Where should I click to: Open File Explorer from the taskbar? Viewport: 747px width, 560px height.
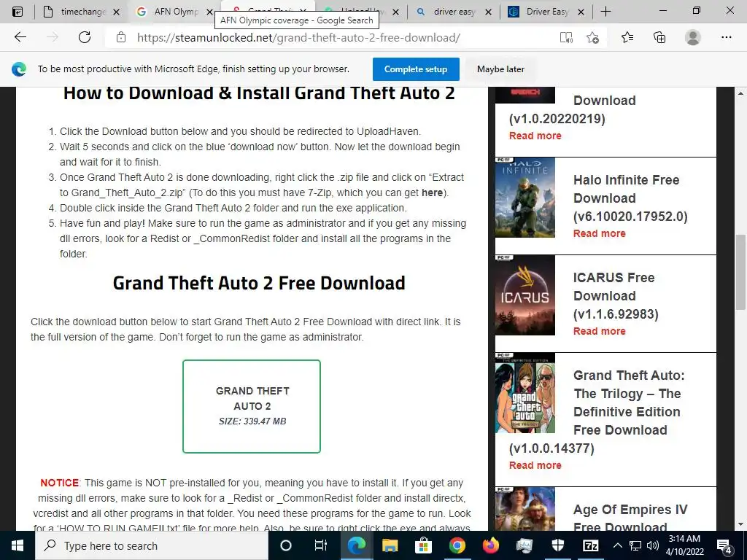tap(390, 545)
